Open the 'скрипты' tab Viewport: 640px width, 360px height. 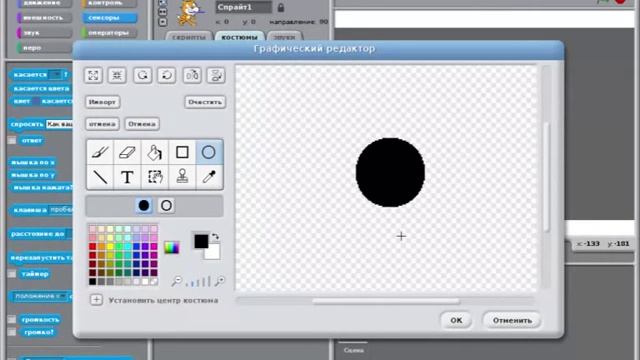coord(189,37)
